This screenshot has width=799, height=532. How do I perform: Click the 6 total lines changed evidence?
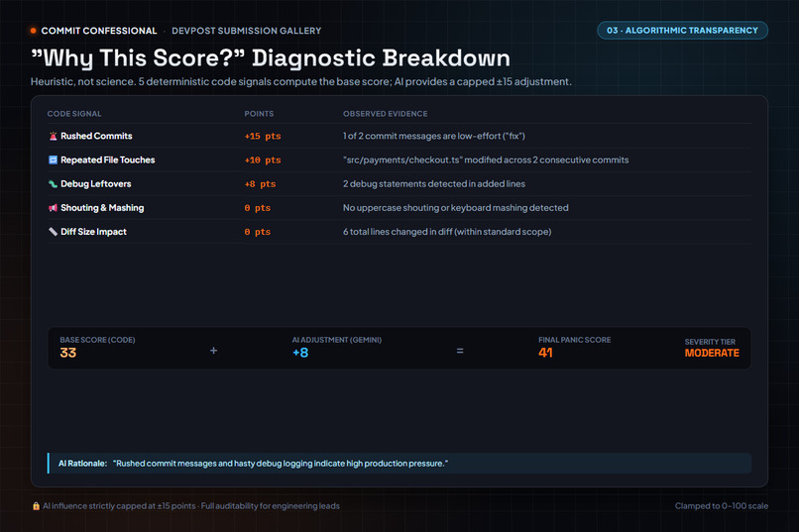[x=447, y=232]
